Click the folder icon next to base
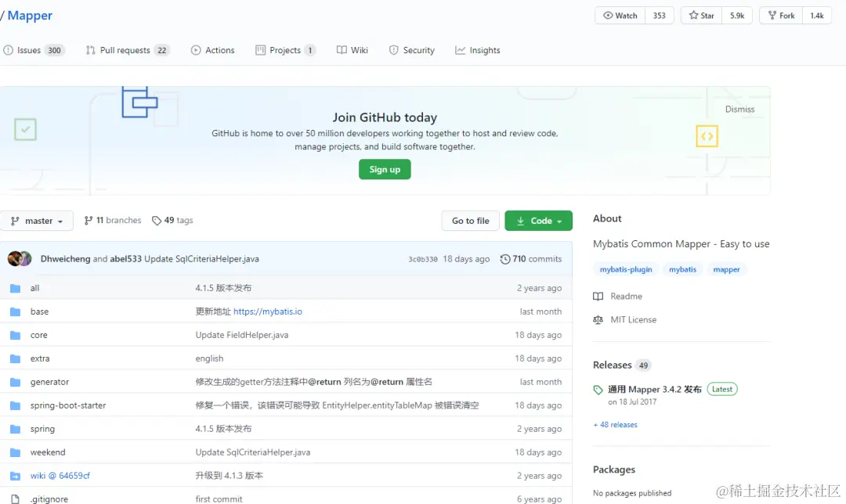Screen dimensions: 846x504 tap(15, 311)
